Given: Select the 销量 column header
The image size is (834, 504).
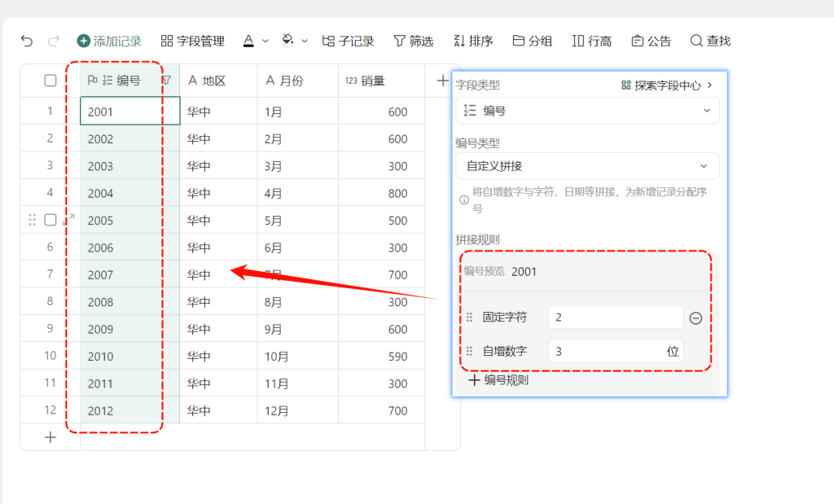Looking at the screenshot, I should [x=381, y=81].
